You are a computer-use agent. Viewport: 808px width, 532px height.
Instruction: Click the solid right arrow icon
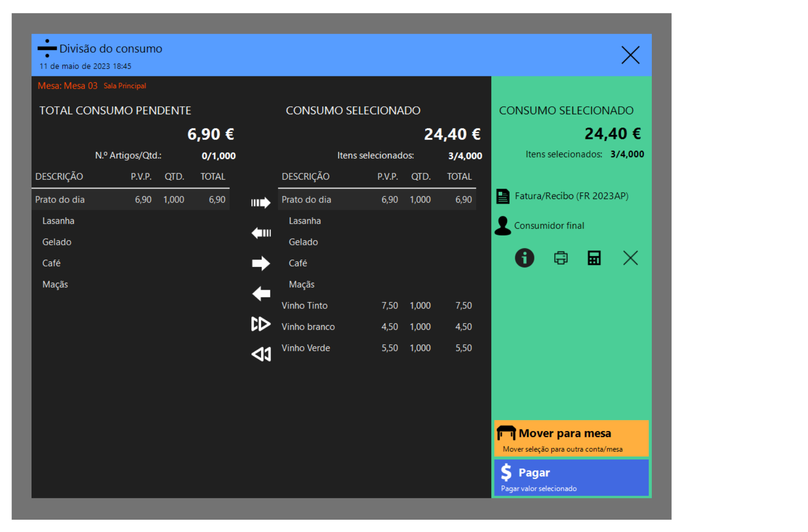[x=261, y=264]
